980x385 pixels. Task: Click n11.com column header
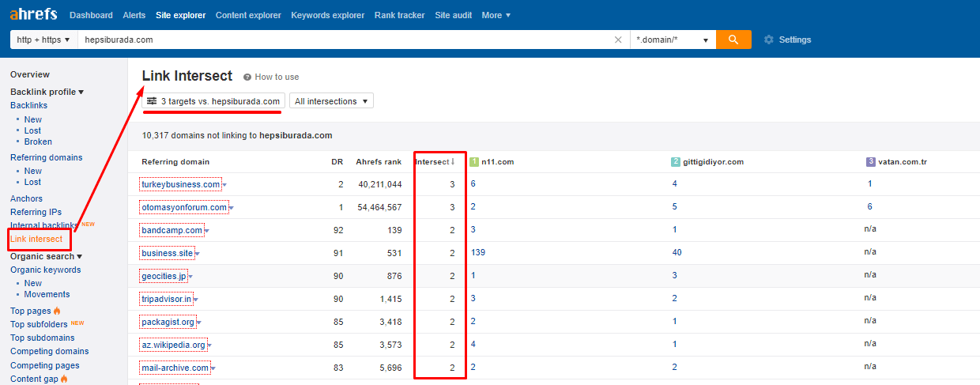tap(497, 162)
